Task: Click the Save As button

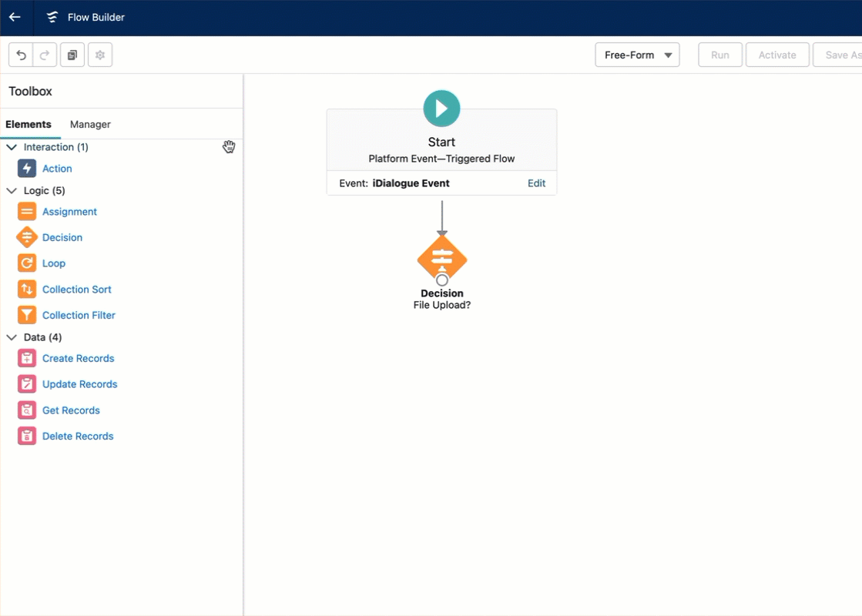Action: (x=838, y=55)
